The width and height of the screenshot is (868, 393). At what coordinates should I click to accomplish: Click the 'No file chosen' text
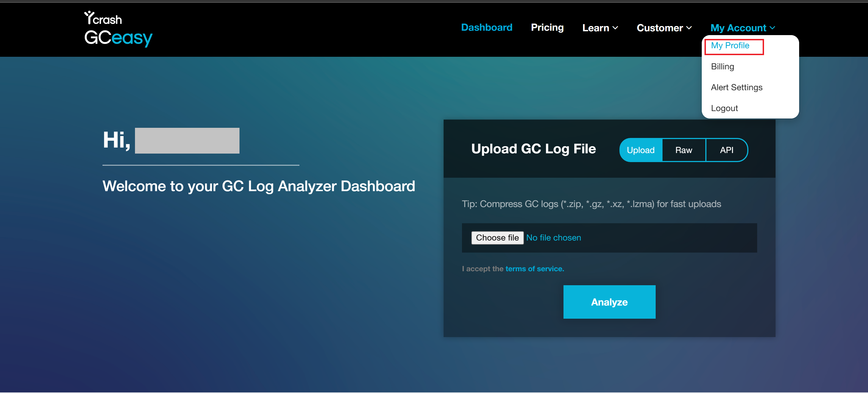click(554, 238)
